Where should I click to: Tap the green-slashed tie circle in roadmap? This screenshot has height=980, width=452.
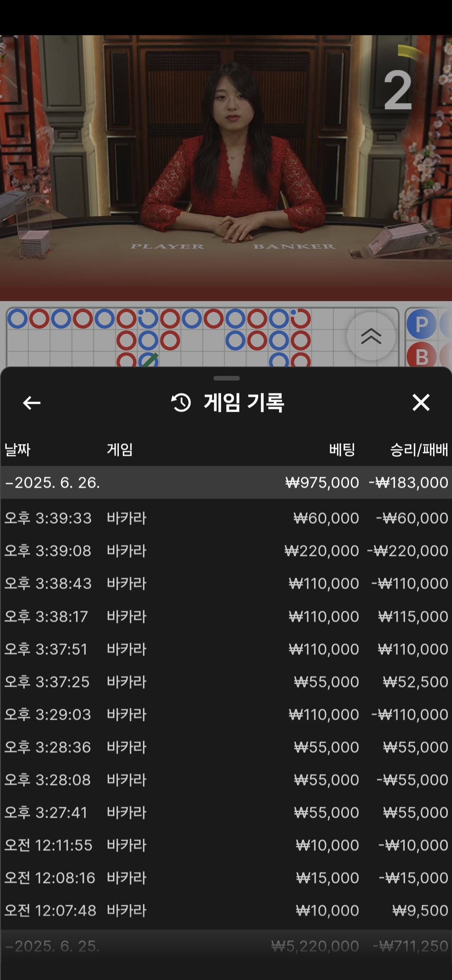(x=148, y=360)
